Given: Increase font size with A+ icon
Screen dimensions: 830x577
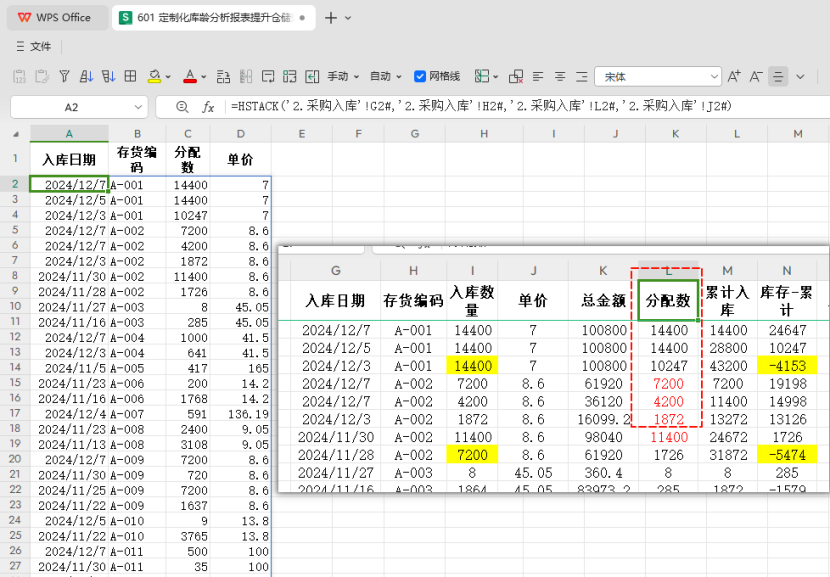Looking at the screenshot, I should click(734, 76).
